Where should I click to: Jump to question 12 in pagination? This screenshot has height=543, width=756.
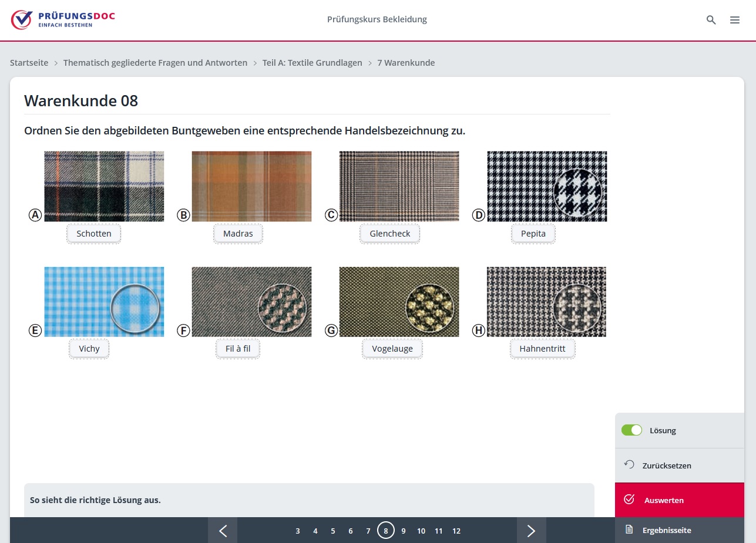click(456, 531)
